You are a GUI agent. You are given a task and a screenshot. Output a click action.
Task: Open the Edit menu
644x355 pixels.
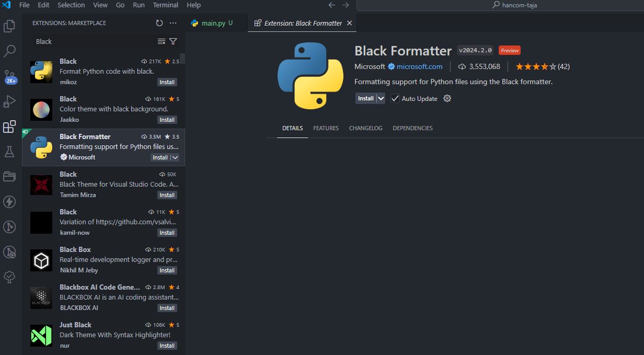pyautogui.click(x=43, y=5)
